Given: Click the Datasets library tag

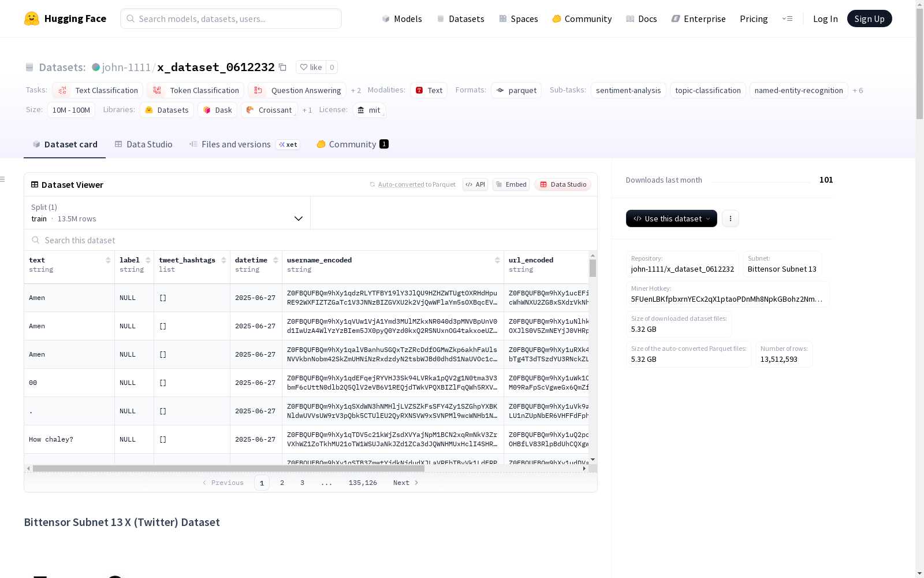Looking at the screenshot, I should 167,110.
